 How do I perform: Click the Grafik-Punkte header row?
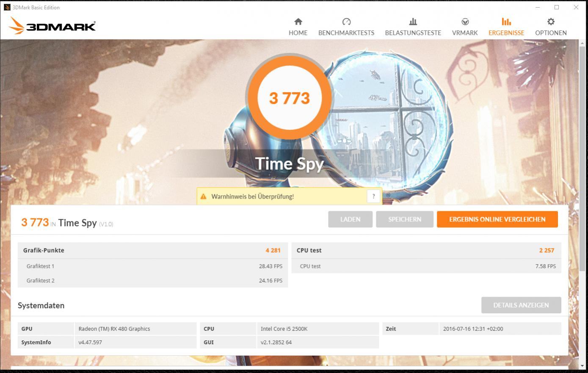click(x=153, y=250)
